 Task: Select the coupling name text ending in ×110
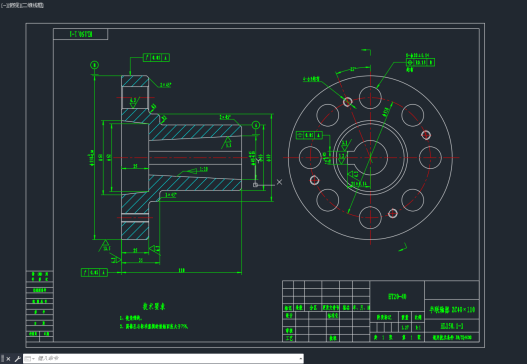[x=452, y=310]
